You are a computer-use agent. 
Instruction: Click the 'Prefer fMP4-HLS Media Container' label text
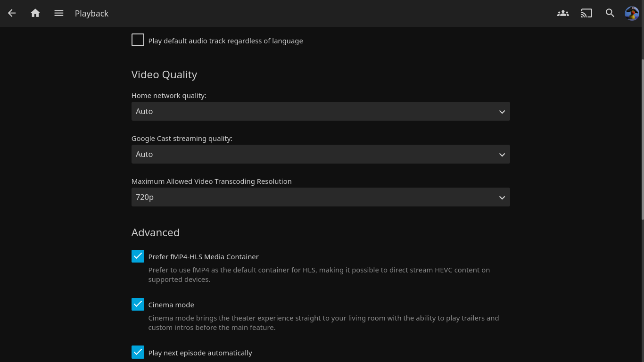[x=203, y=257]
